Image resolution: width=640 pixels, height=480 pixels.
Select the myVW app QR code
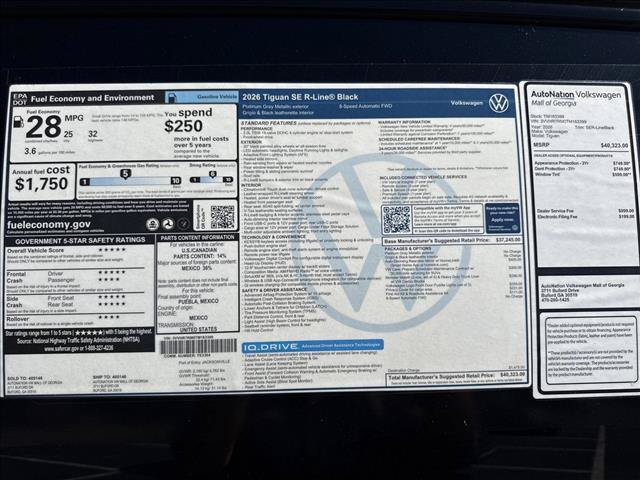coord(397,219)
